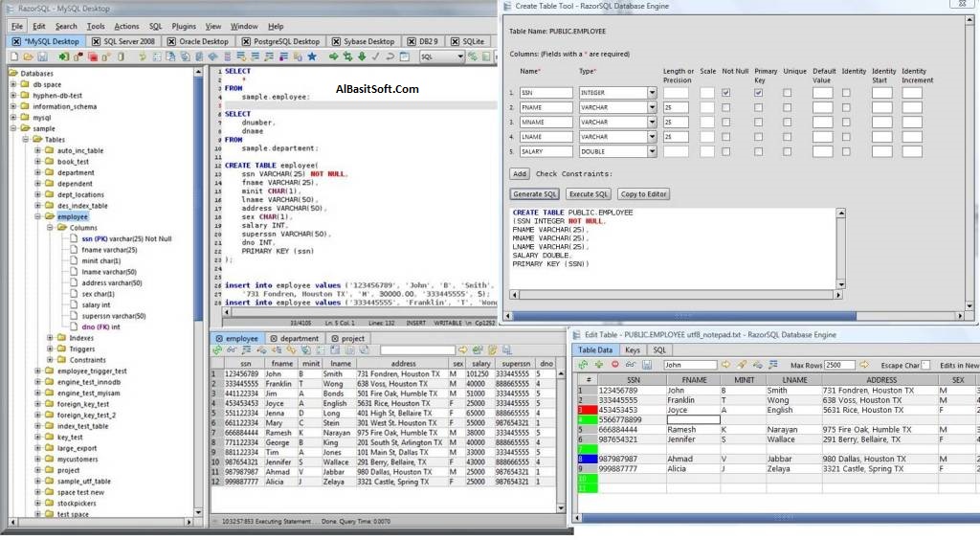The width and height of the screenshot is (980, 540).
Task: Click the red square stop icon in main toolbar
Action: point(93,56)
